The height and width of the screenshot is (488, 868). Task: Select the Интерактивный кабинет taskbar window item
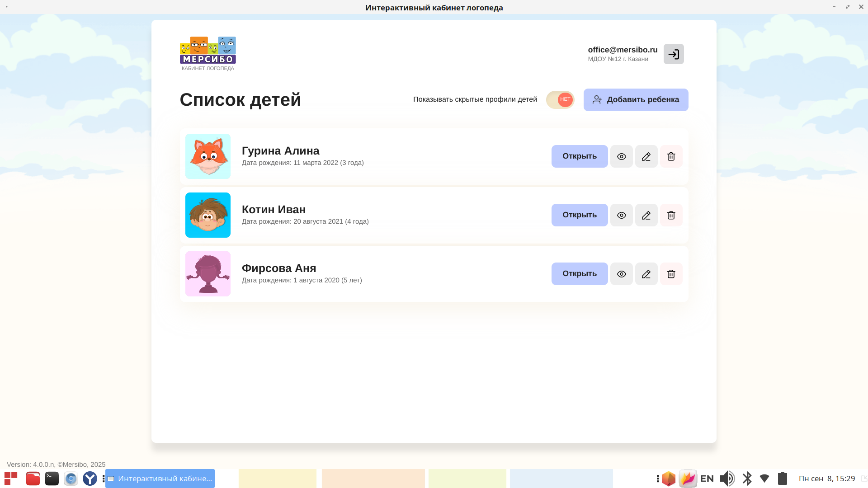160,479
